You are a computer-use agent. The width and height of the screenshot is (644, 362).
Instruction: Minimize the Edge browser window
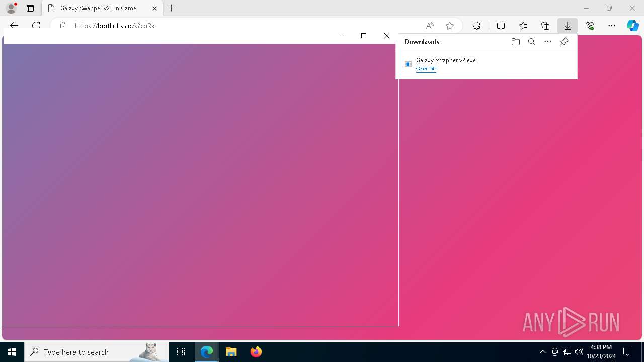coord(586,8)
